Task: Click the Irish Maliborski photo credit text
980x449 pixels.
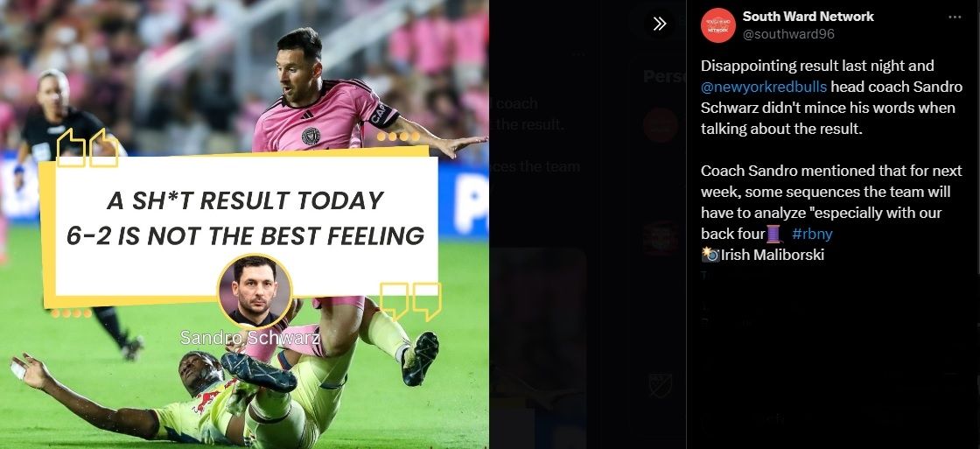Action: 773,255
